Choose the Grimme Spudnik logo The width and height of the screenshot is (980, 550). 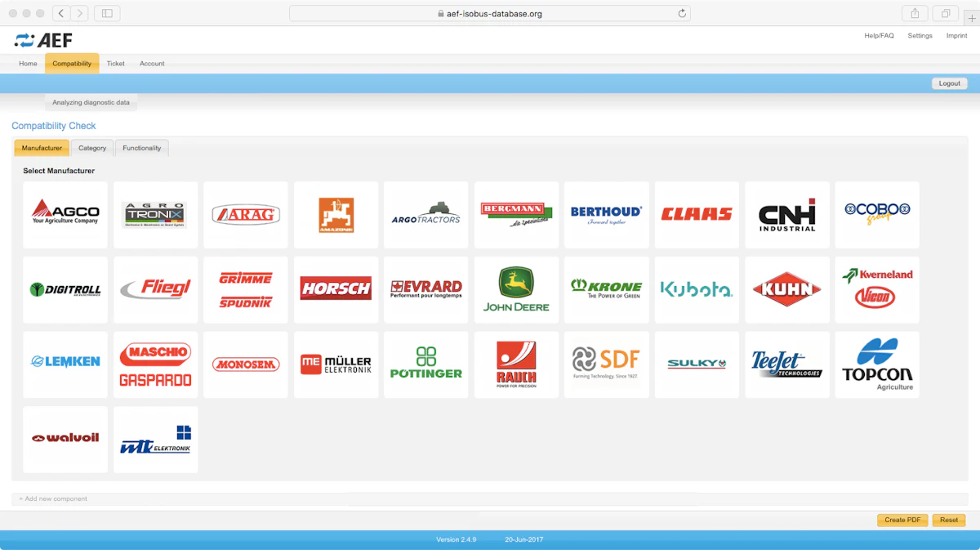coord(246,290)
